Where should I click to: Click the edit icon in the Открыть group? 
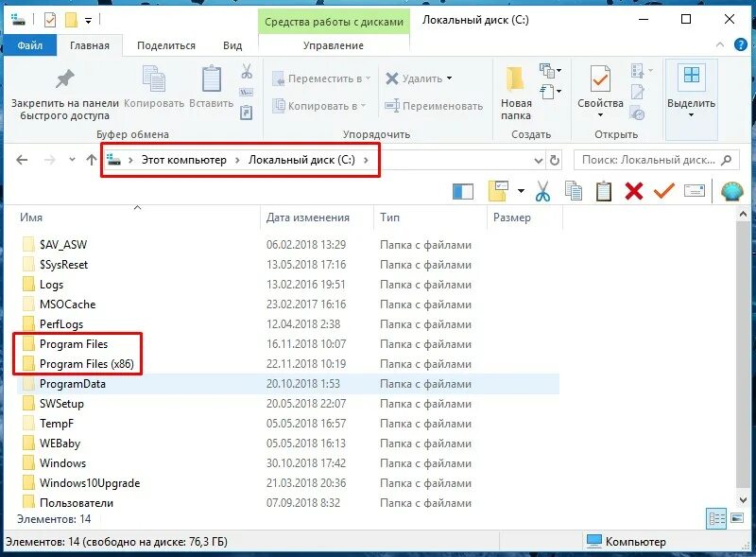click(637, 92)
